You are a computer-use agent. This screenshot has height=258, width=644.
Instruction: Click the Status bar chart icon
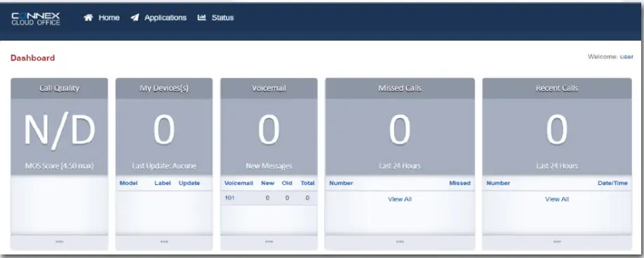click(x=202, y=18)
